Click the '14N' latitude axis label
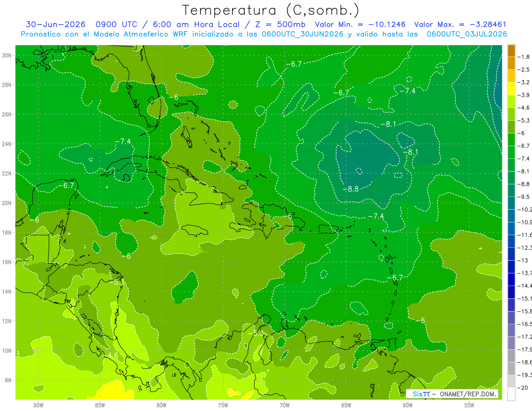Viewport: 532px width, 411px height. point(8,292)
